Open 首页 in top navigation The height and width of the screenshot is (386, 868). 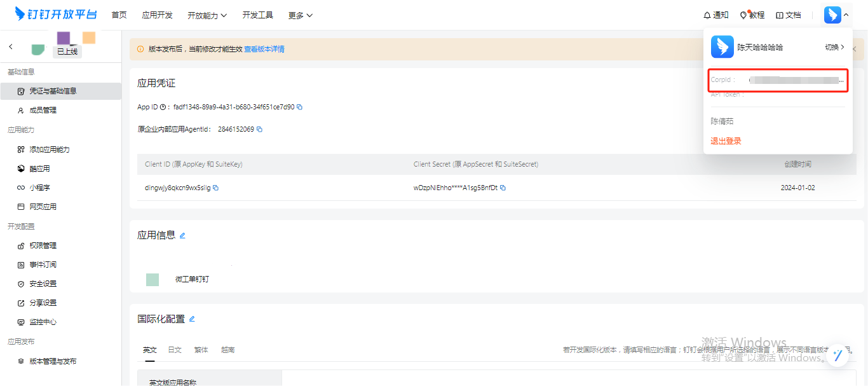tap(119, 15)
